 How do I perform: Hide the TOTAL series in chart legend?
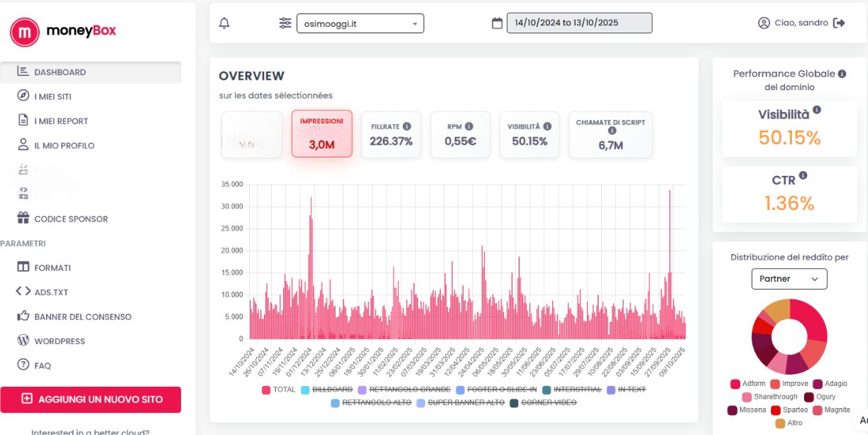point(278,390)
